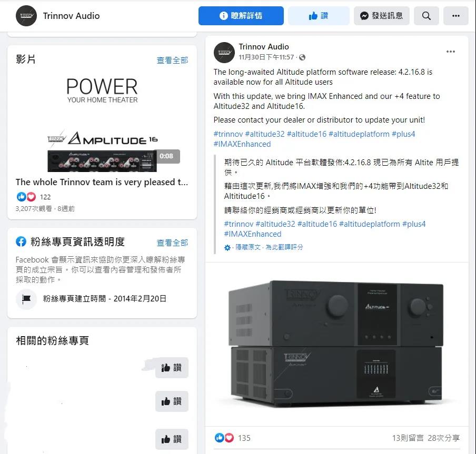Viewport: 476px width, 454px height.
Task: Click the heart reaction icon on video
Action: pyautogui.click(x=31, y=197)
